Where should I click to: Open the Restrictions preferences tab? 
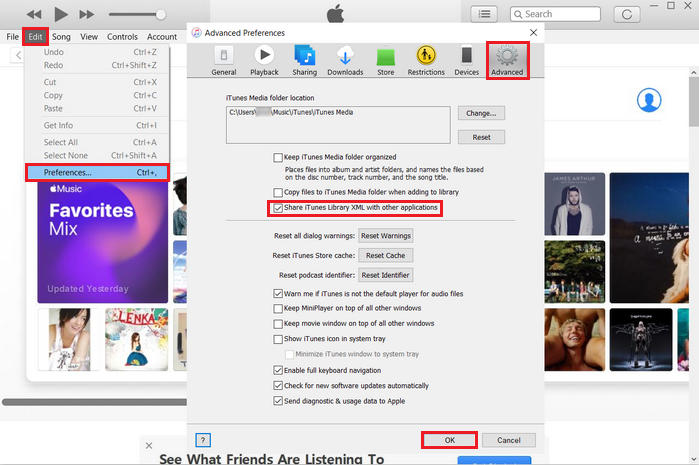(426, 61)
